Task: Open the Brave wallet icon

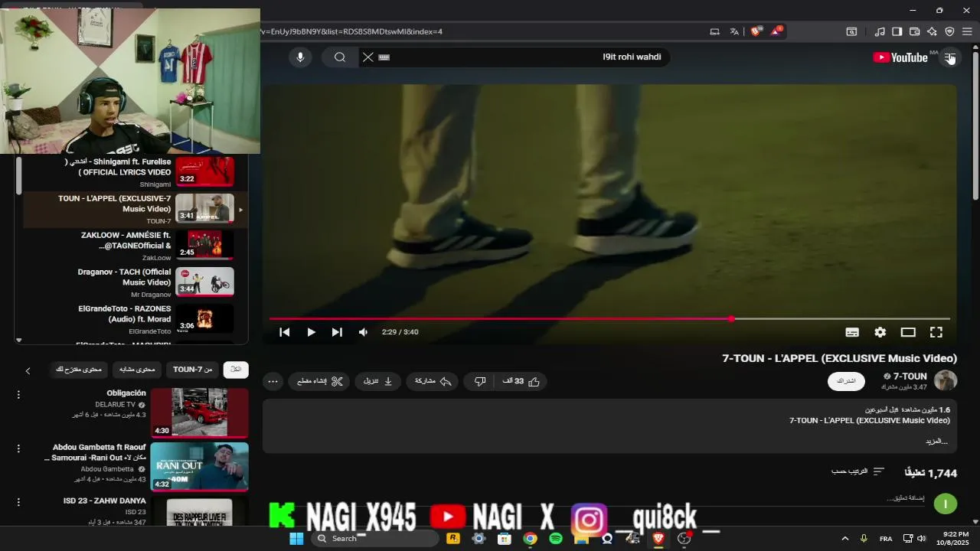Action: 914,31
